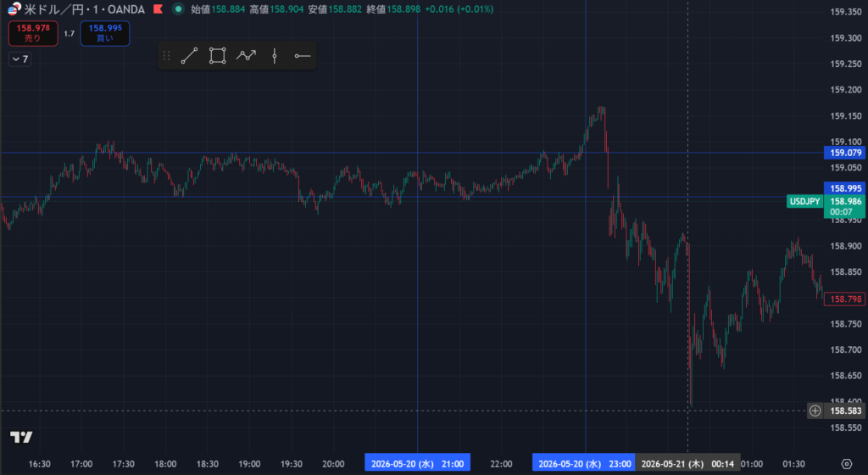
Task: Click the 158.995 買い buy button
Action: coord(105,33)
